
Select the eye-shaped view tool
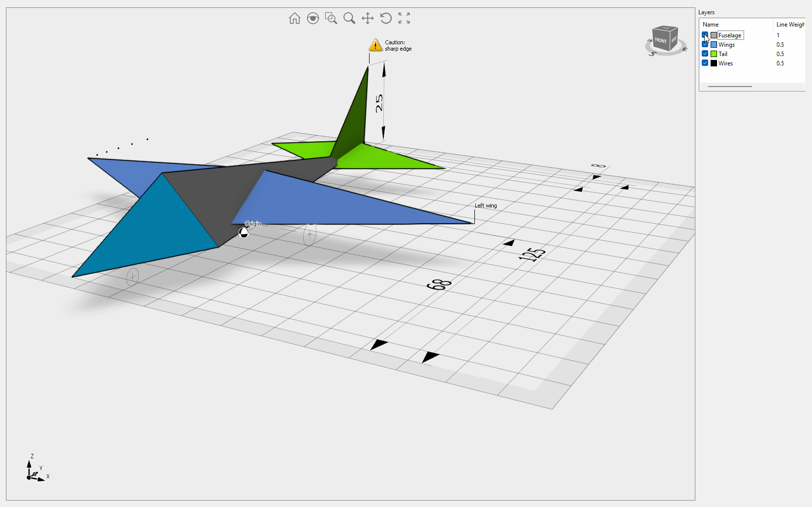pos(312,18)
